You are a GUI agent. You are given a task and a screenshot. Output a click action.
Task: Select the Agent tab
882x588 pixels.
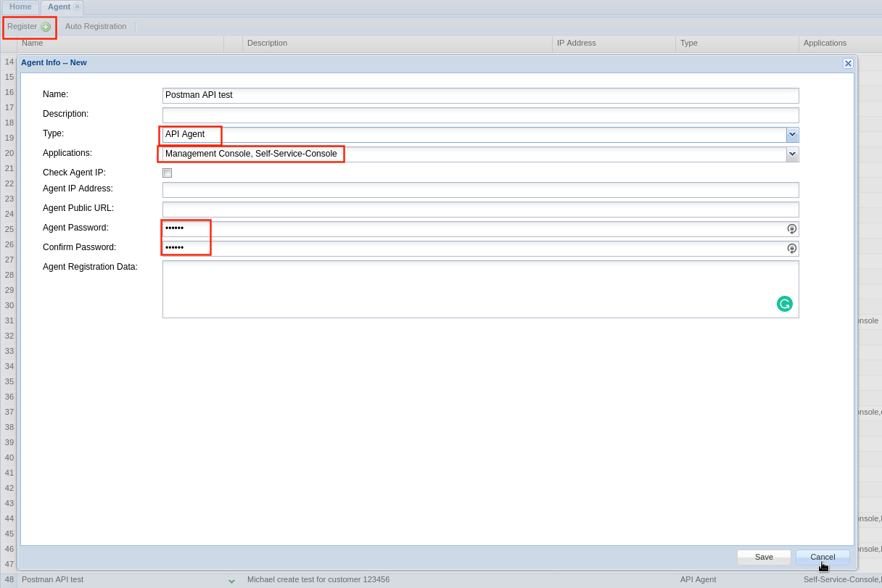point(59,7)
